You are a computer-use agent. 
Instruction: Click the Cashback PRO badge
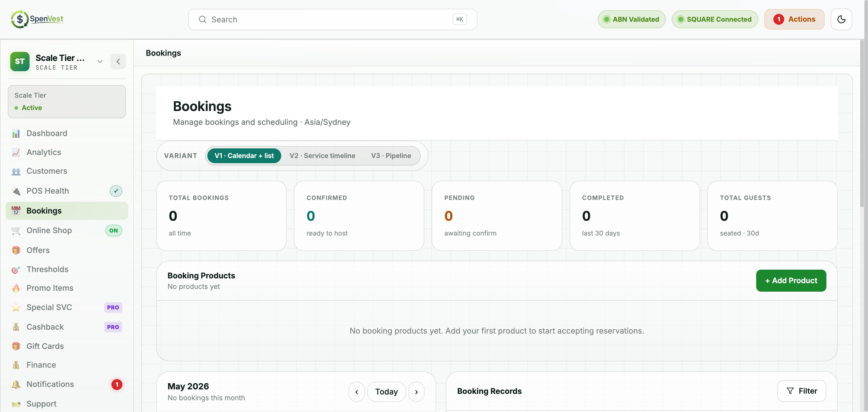click(x=113, y=327)
